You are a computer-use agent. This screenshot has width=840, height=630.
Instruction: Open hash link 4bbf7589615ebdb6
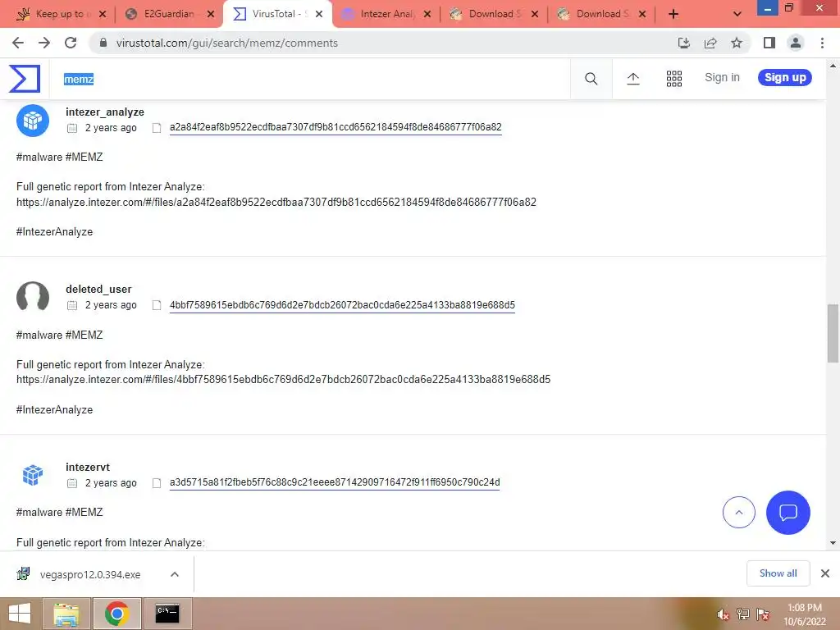tap(342, 305)
